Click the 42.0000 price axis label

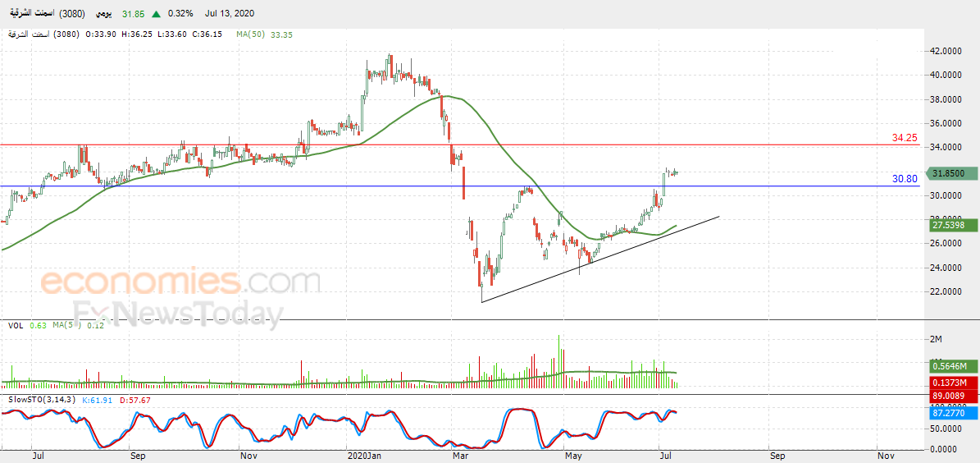point(946,51)
